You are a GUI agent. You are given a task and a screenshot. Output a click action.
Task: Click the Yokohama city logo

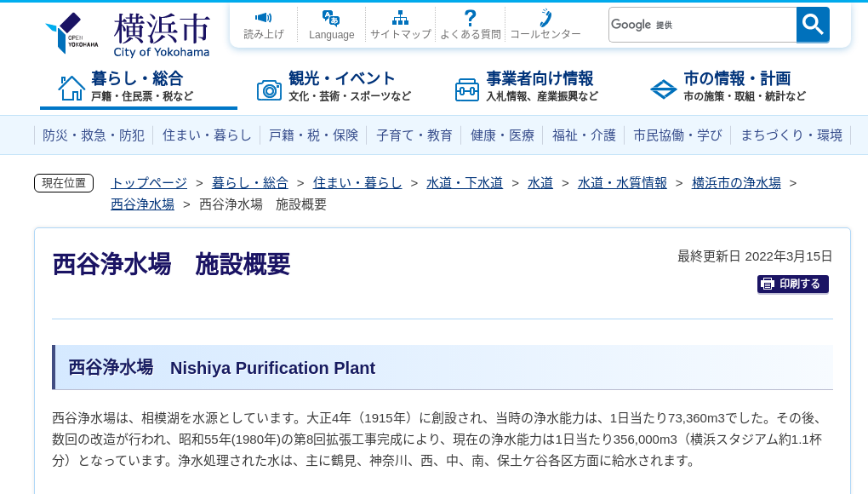[x=128, y=34]
